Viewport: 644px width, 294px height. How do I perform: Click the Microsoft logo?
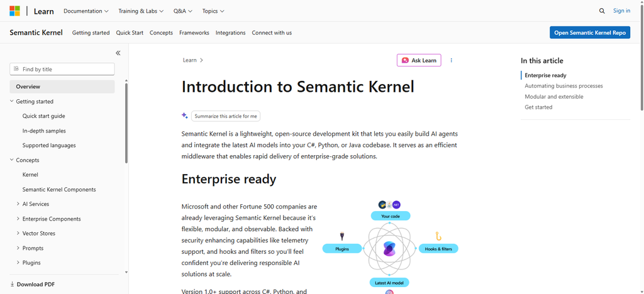pyautogui.click(x=15, y=11)
